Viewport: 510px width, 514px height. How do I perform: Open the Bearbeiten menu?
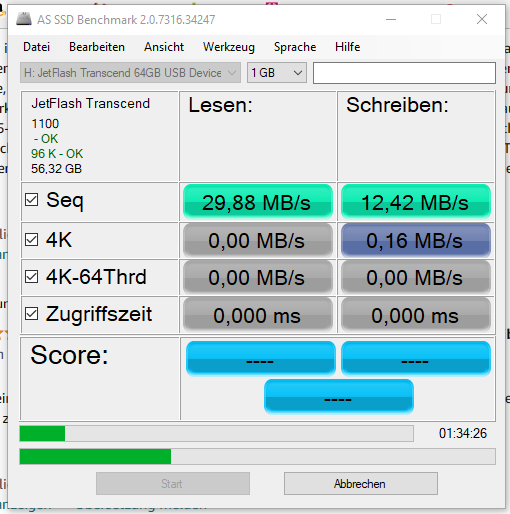(x=97, y=47)
